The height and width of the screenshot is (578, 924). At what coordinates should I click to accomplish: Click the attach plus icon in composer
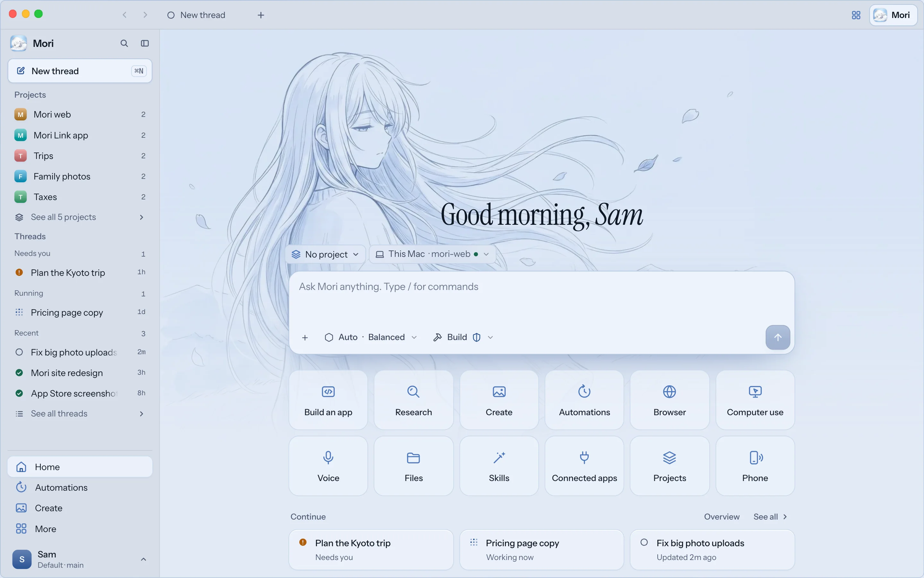(x=305, y=337)
